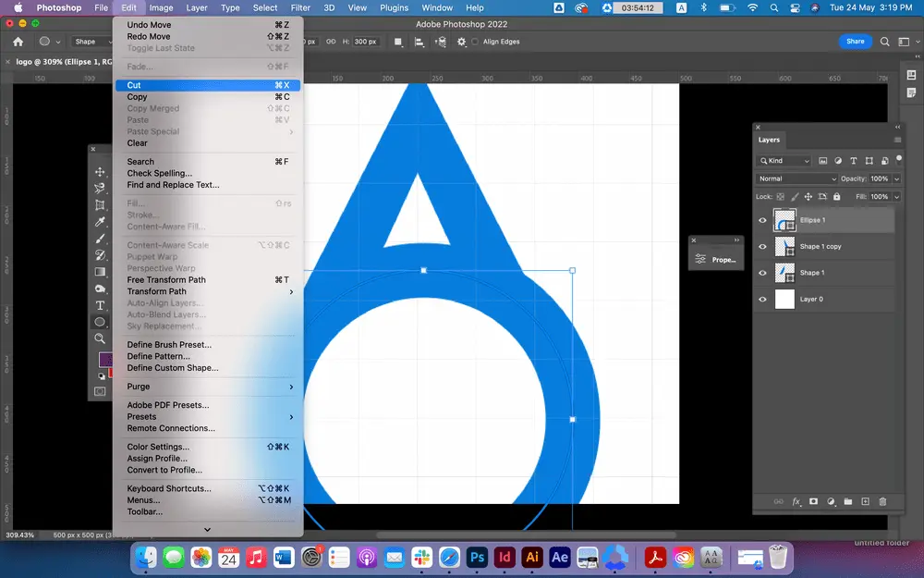This screenshot has height=578, width=924.
Task: Select the Gradient tool
Action: pyautogui.click(x=101, y=272)
